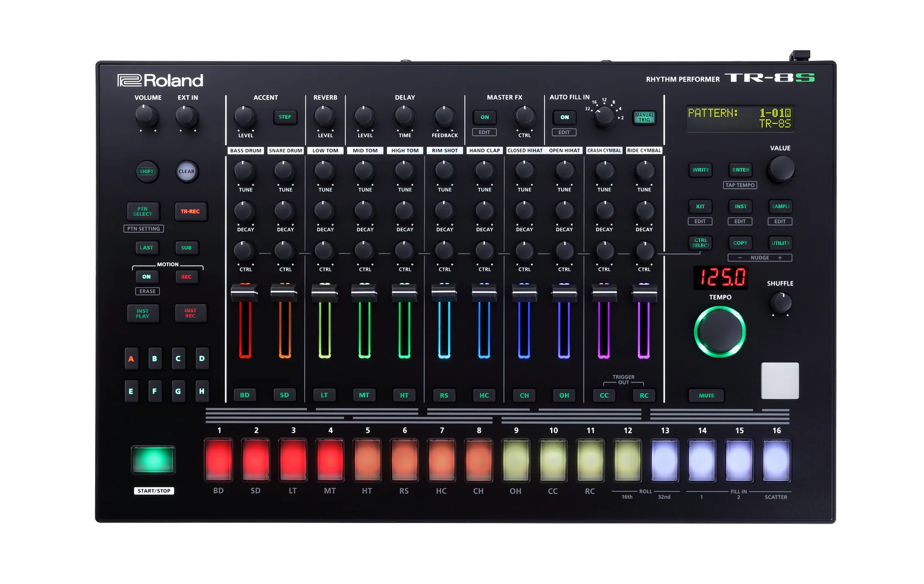Turn on the AUTO FILL IN ON button
Screen dimensions: 924x584
[x=564, y=117]
